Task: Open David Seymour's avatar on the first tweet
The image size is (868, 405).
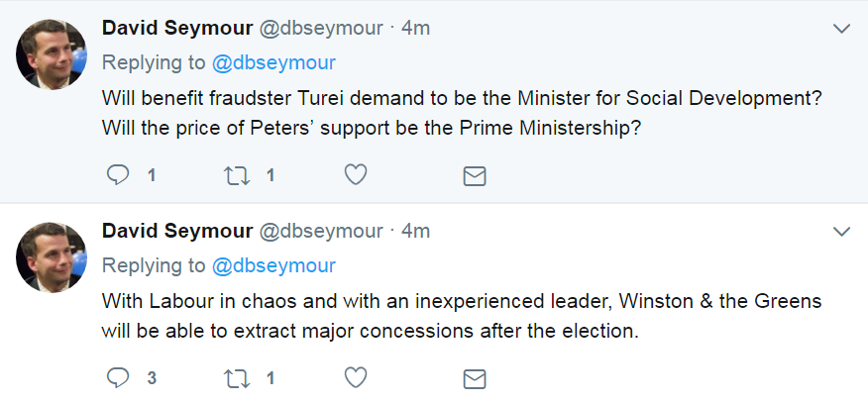Action: click(x=52, y=53)
